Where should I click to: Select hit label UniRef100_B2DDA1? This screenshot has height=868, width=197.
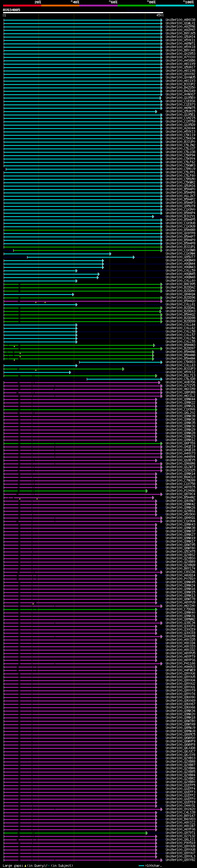tap(180, 308)
